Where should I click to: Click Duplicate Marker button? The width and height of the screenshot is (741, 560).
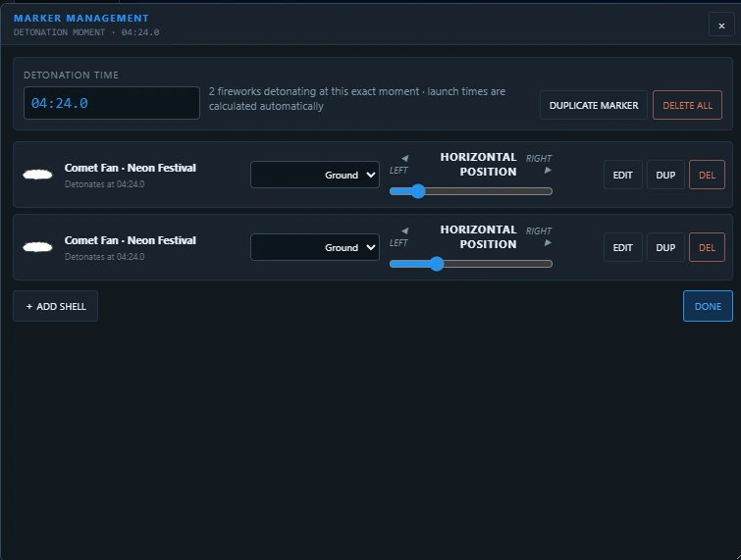pos(594,105)
